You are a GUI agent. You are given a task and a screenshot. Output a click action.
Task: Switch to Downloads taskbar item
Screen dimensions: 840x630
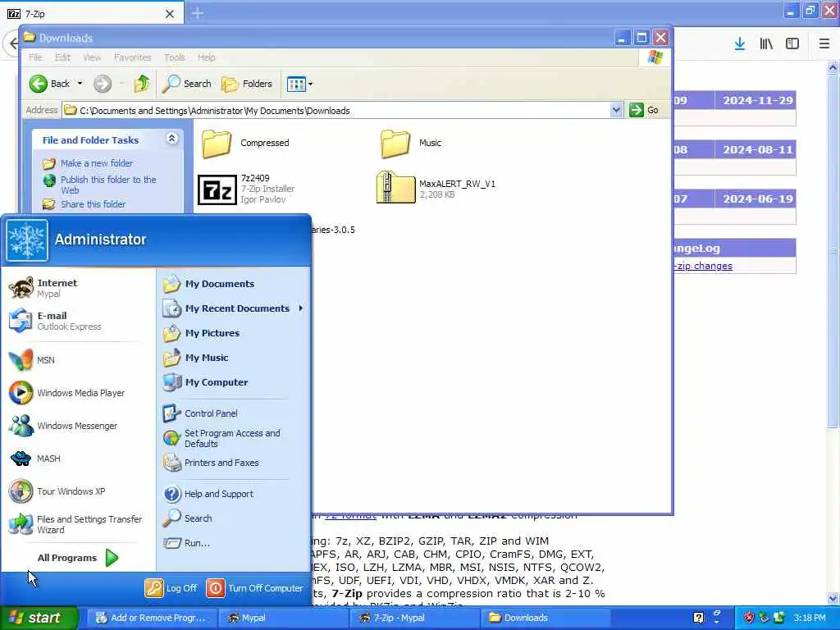pyautogui.click(x=546, y=619)
